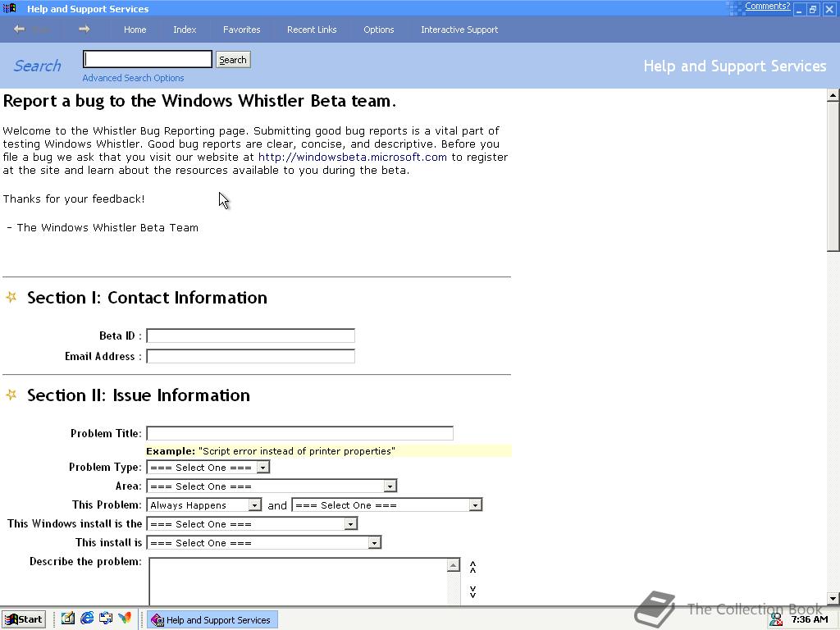Minimize the Help and Support window
Image resolution: width=840 pixels, height=630 pixels.
(799, 10)
